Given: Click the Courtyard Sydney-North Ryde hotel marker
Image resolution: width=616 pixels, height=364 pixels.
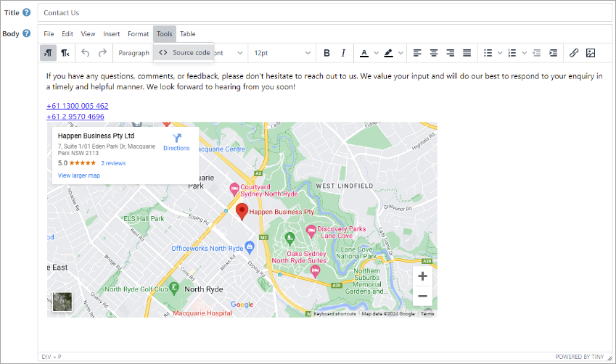Looking at the screenshot, I should [234, 189].
